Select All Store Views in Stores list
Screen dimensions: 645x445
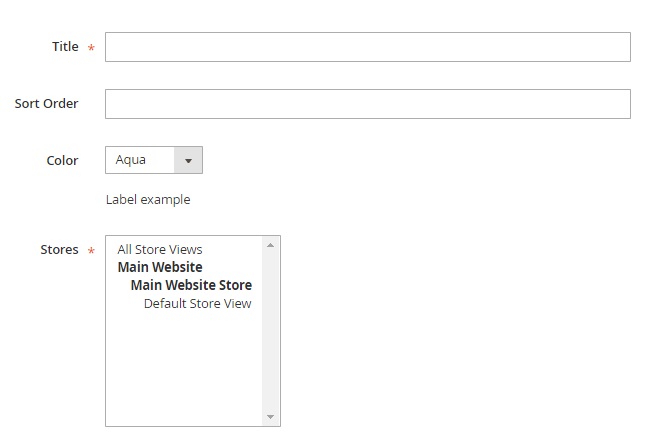pyautogui.click(x=160, y=249)
